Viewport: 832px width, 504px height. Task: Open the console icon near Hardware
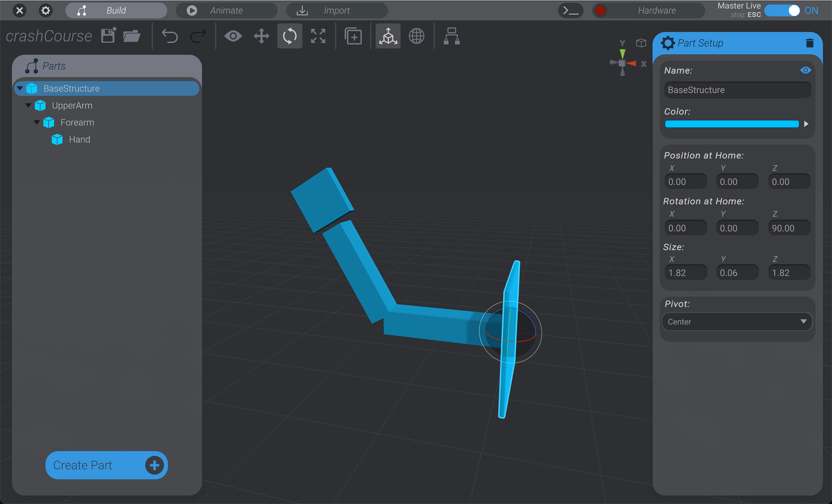point(571,10)
